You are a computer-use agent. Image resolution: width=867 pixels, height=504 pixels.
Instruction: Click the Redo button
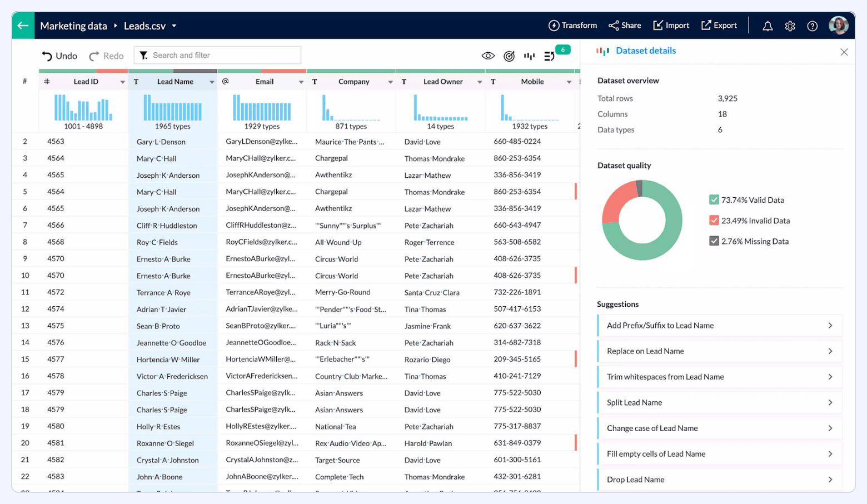click(x=106, y=55)
